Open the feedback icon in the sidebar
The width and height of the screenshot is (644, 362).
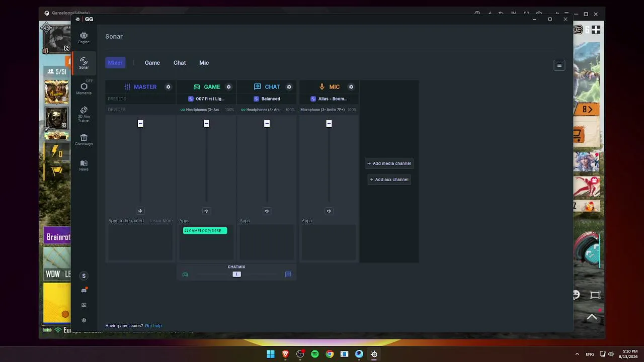[84, 305]
